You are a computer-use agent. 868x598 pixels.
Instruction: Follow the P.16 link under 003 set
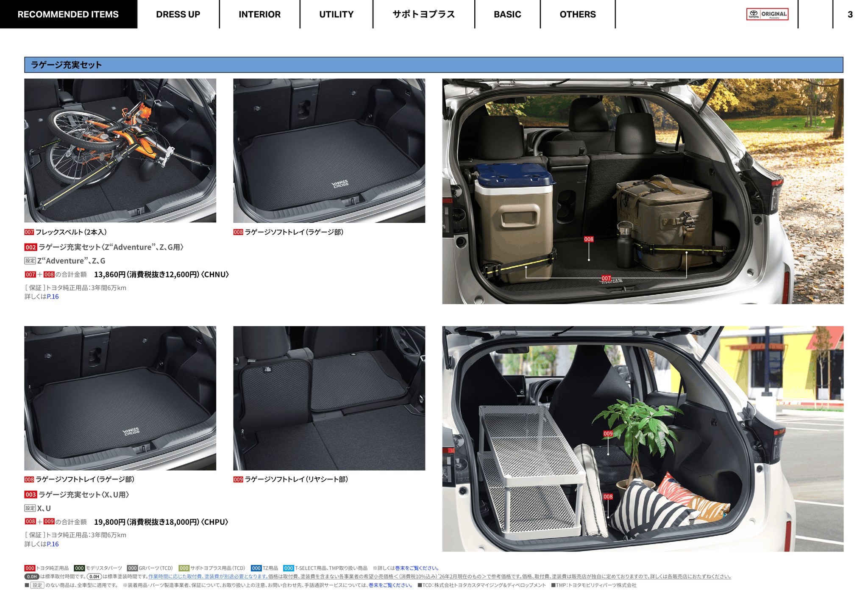click(53, 544)
